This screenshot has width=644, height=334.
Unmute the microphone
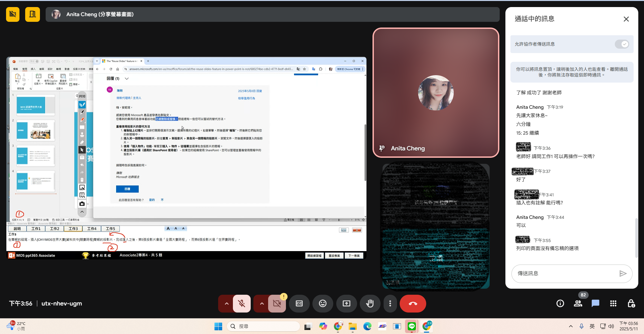(x=242, y=303)
